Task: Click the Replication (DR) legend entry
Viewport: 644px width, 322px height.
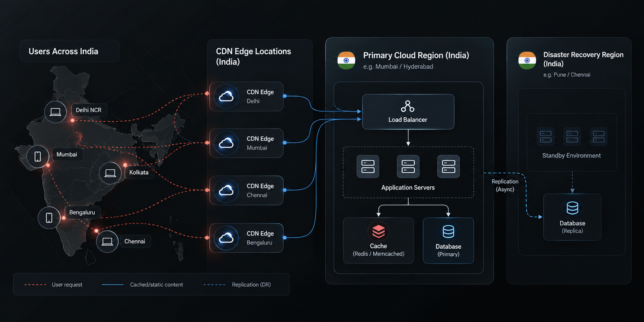Action: tap(251, 284)
